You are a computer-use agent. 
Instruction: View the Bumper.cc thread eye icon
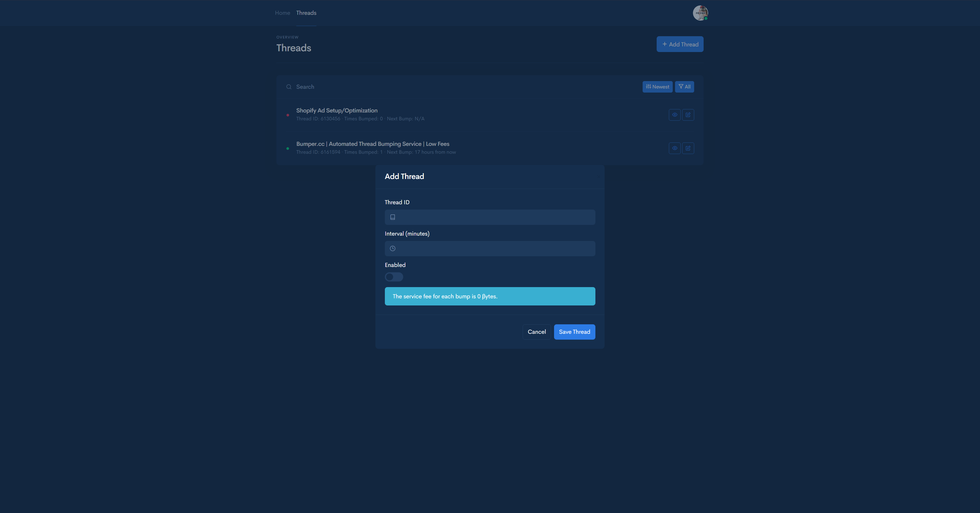click(x=675, y=148)
